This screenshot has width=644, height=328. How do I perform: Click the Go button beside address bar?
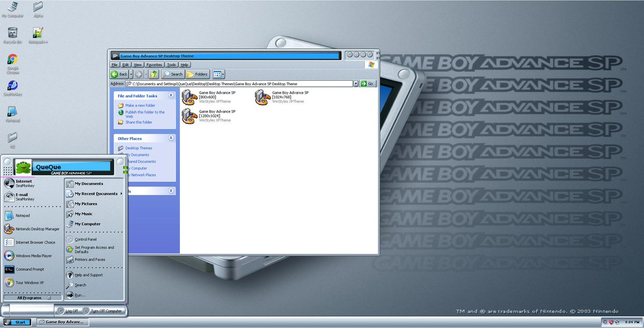pos(368,84)
